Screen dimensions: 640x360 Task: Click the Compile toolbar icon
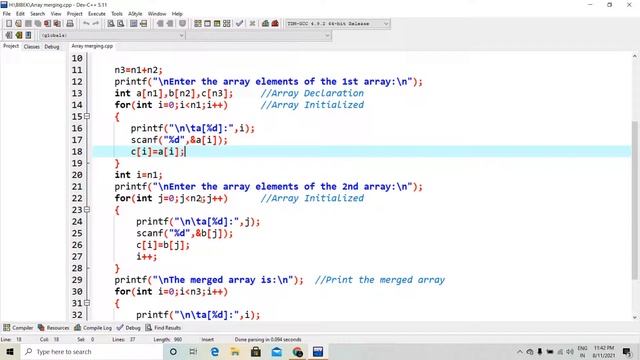click(x=198, y=24)
